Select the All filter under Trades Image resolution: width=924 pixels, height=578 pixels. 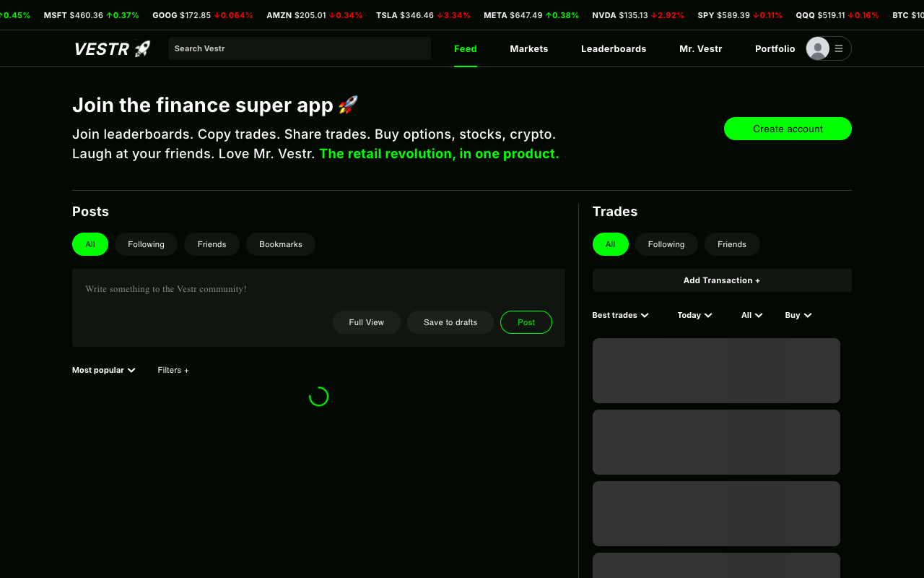[x=611, y=244]
